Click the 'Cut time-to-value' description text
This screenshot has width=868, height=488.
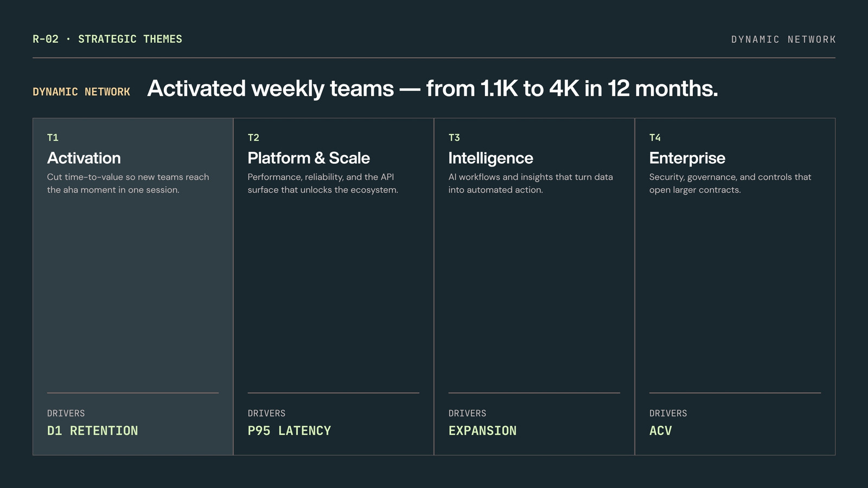pos(128,183)
